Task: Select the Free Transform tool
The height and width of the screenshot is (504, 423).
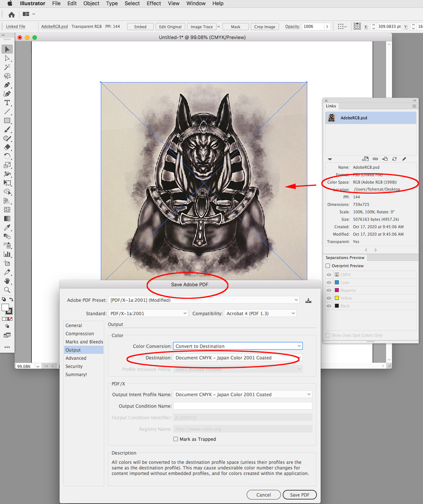Action: 7,183
